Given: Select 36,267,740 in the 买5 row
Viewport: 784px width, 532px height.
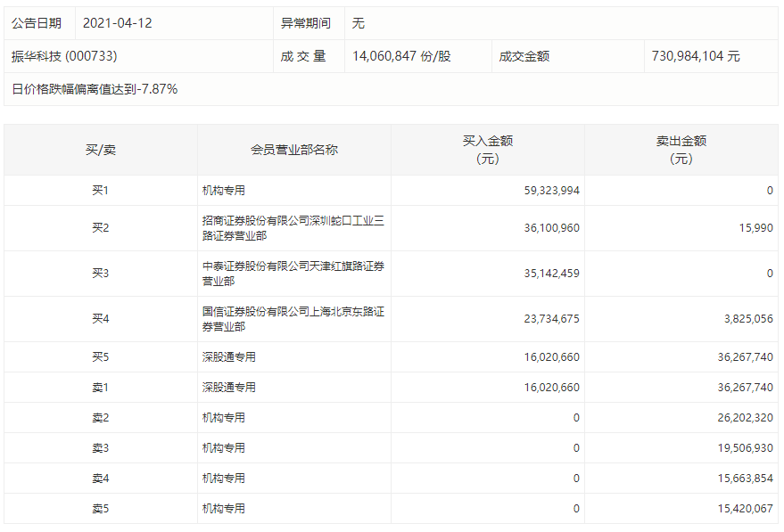Looking at the screenshot, I should [745, 357].
